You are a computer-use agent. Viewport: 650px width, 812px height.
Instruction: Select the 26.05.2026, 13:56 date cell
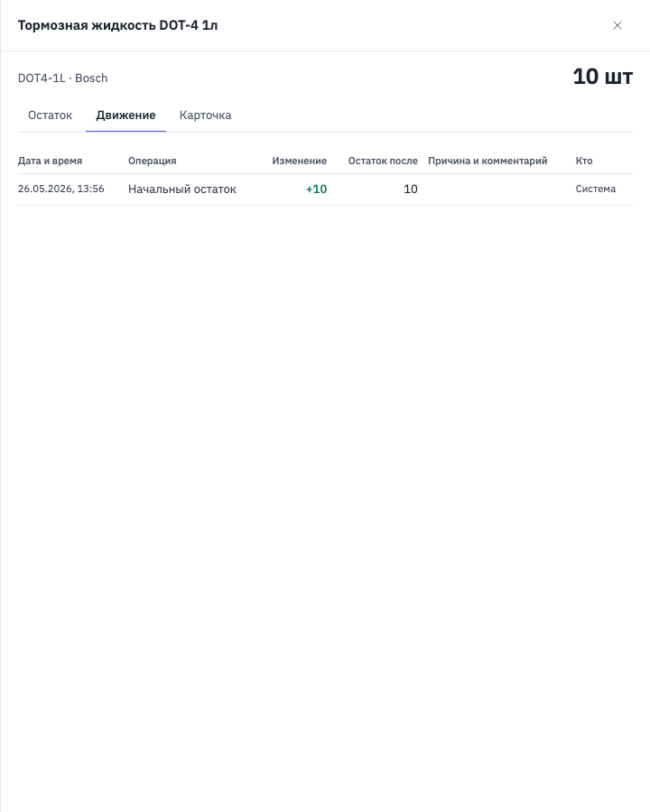tap(61, 189)
